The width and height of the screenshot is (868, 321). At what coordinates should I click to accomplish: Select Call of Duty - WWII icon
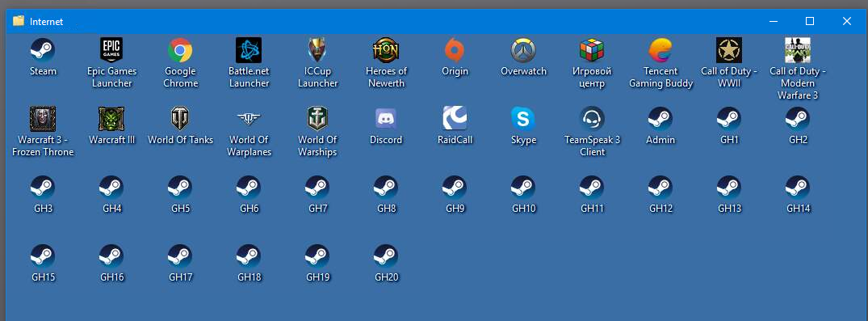(729, 50)
